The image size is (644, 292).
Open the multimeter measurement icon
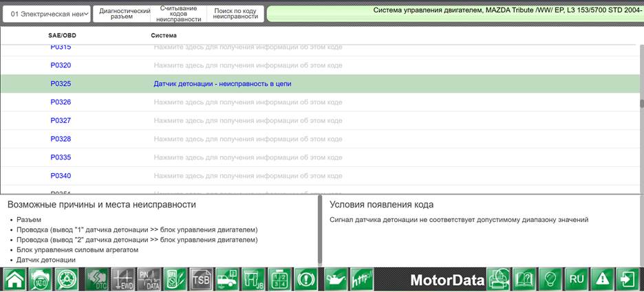175,279
